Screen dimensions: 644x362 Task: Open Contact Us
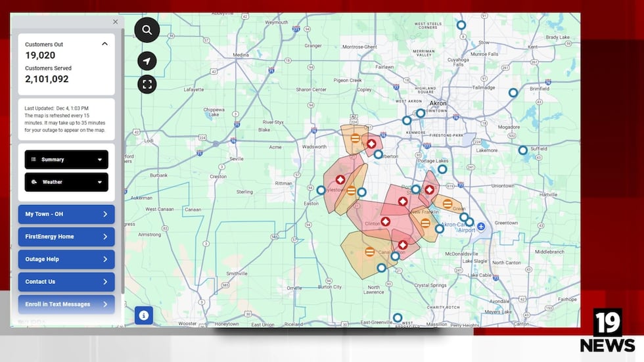pyautogui.click(x=66, y=282)
